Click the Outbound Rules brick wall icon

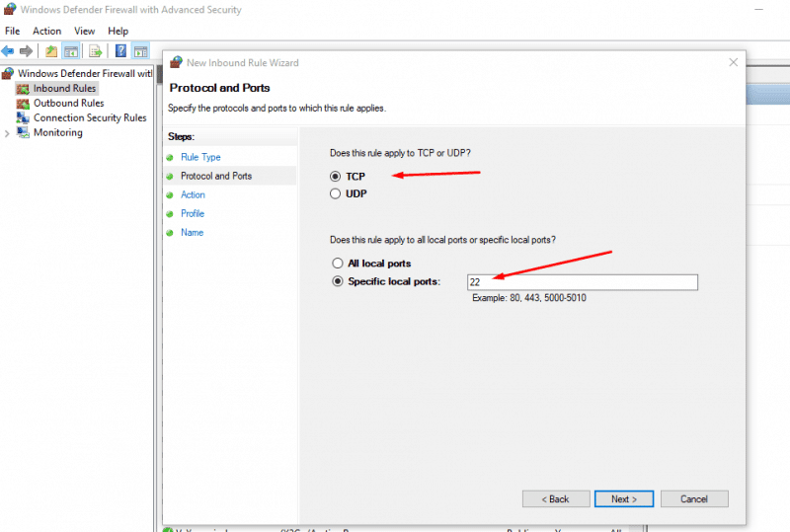pyautogui.click(x=23, y=104)
